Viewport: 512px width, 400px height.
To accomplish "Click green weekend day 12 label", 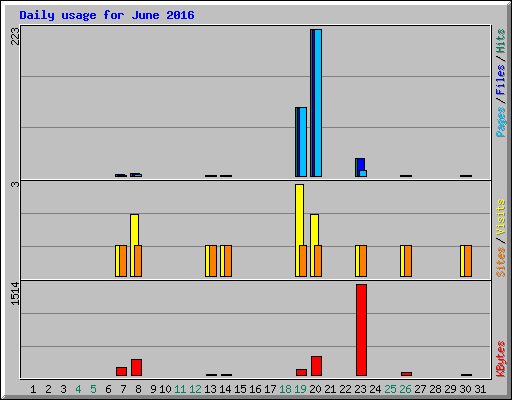I will [195, 389].
